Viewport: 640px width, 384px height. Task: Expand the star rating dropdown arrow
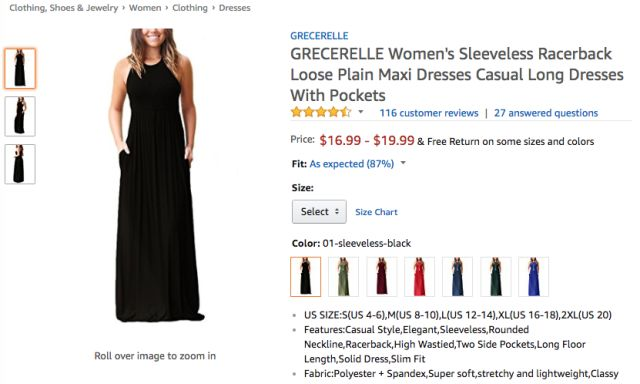point(361,112)
